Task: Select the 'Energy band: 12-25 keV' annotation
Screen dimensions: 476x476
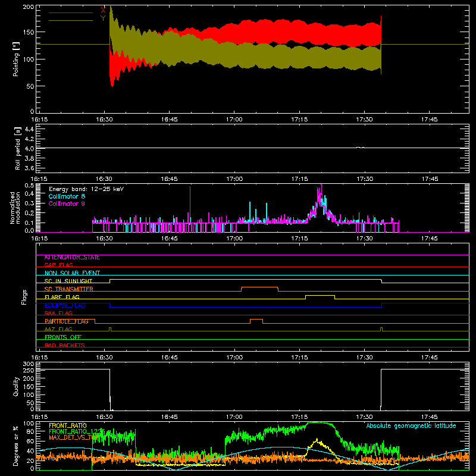Action: [86, 189]
